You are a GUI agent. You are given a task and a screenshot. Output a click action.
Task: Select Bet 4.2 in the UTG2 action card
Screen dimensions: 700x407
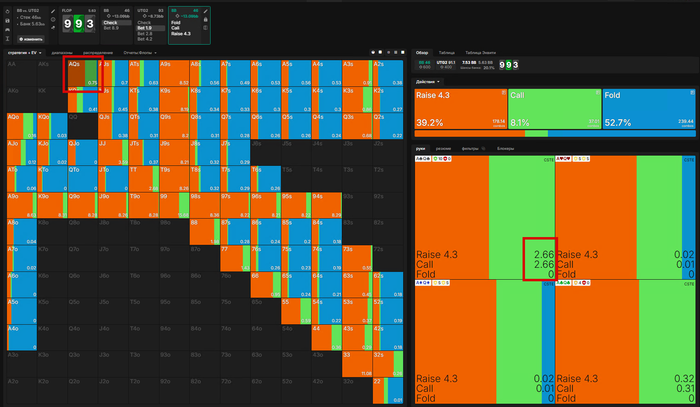click(x=145, y=39)
